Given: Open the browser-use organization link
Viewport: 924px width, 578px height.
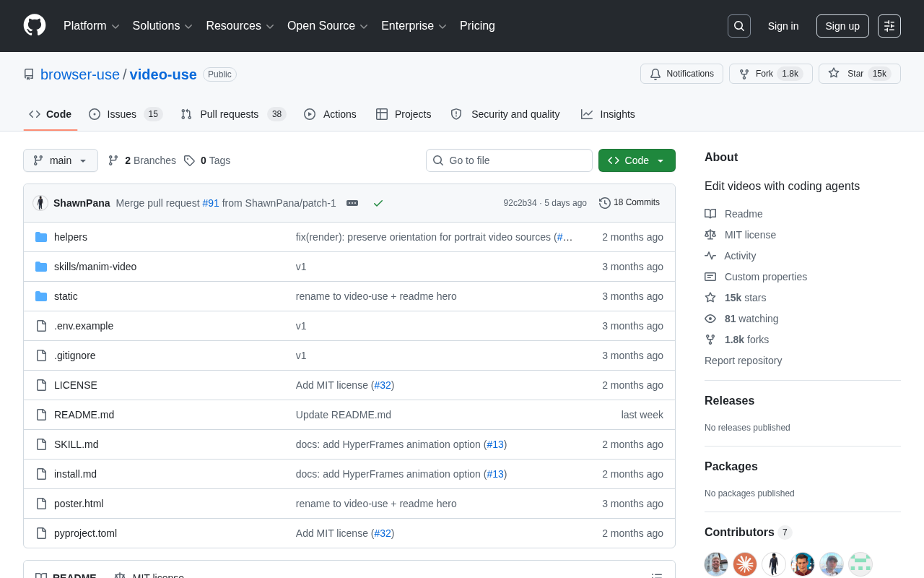Looking at the screenshot, I should point(80,74).
